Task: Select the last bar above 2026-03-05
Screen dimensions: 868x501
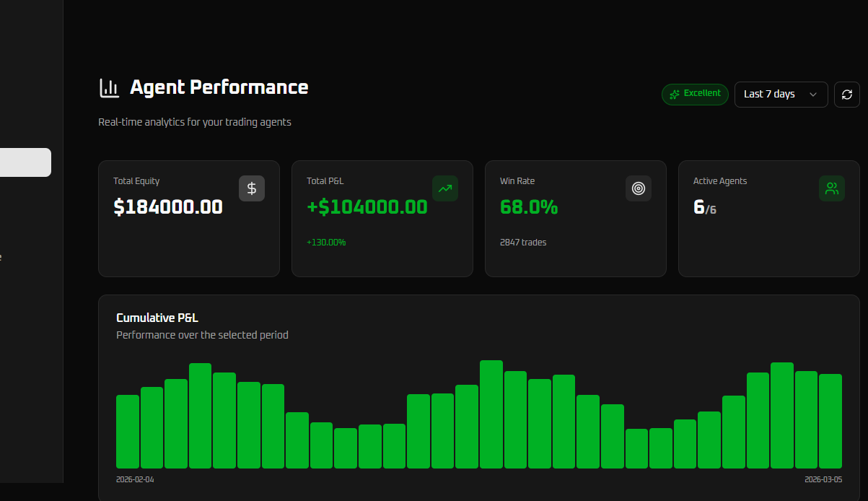Action: pyautogui.click(x=830, y=421)
